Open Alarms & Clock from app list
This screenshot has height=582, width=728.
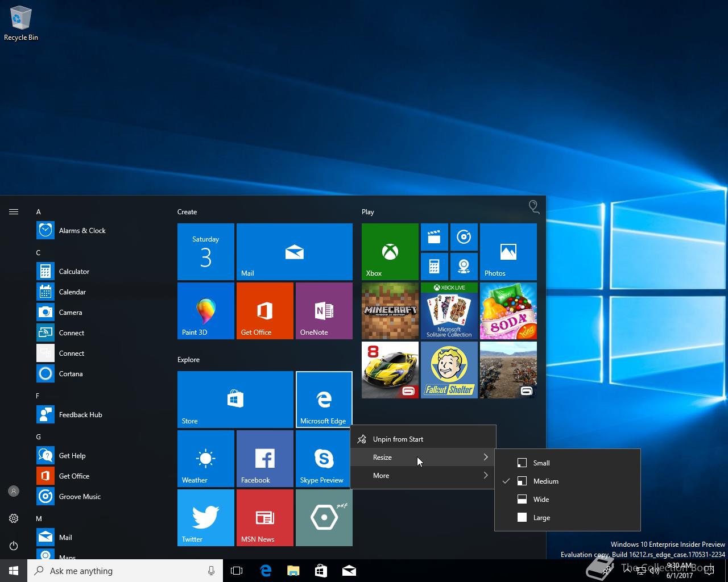pos(97,231)
